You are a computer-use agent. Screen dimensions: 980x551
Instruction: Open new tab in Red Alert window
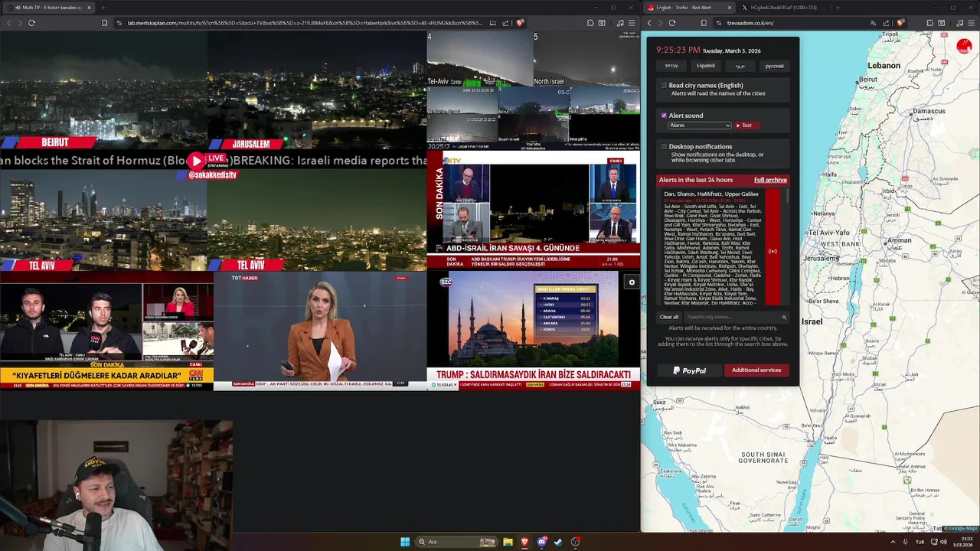(838, 8)
